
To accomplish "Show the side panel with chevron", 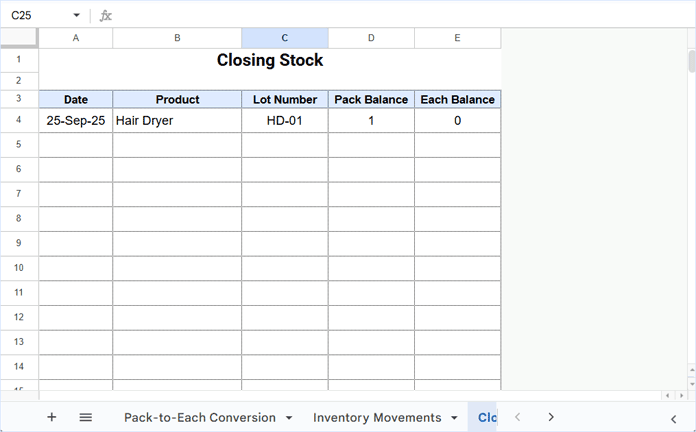I will 673,419.
